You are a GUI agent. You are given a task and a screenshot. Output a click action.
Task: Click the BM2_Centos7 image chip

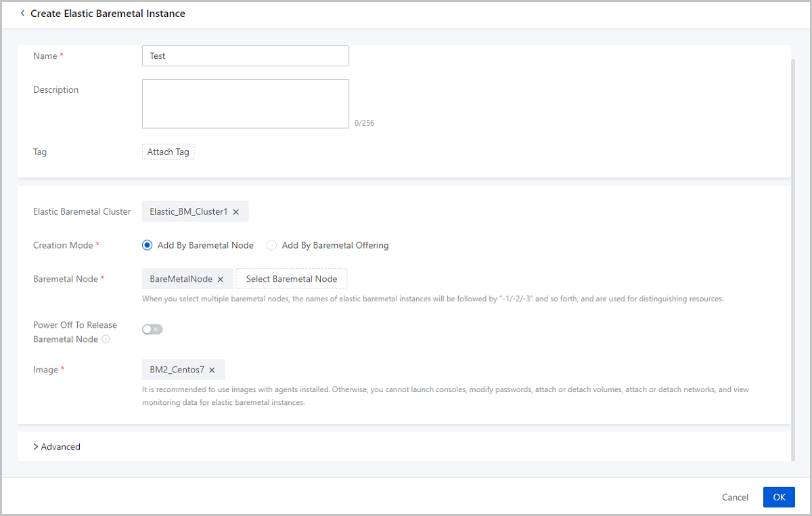[x=177, y=370]
